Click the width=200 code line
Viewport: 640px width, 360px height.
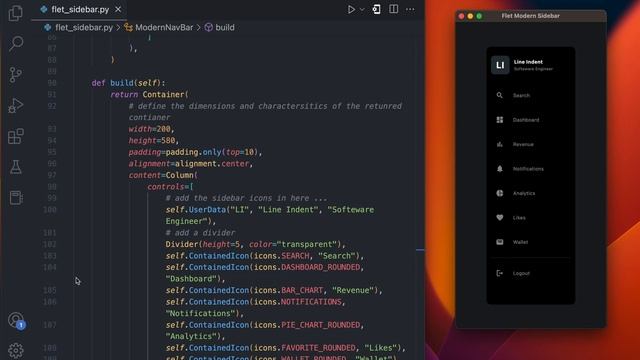tap(151, 129)
